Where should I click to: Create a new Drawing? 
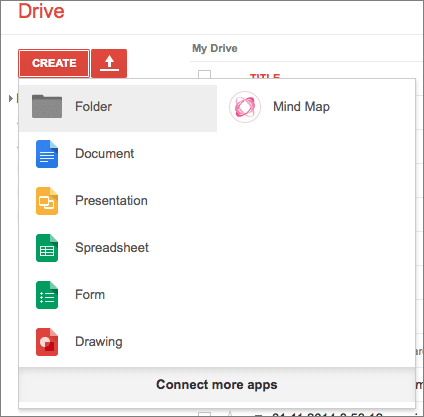tap(118, 342)
